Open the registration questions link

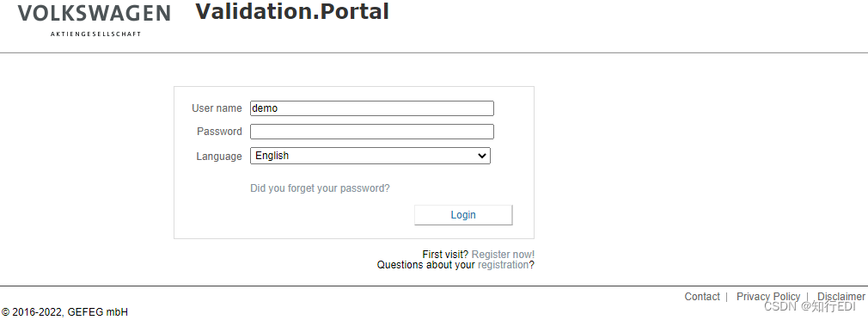pyautogui.click(x=504, y=265)
